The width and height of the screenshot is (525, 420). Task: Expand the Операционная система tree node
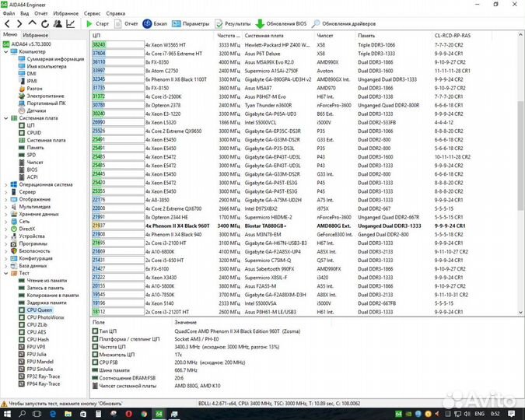pyautogui.click(x=5, y=184)
